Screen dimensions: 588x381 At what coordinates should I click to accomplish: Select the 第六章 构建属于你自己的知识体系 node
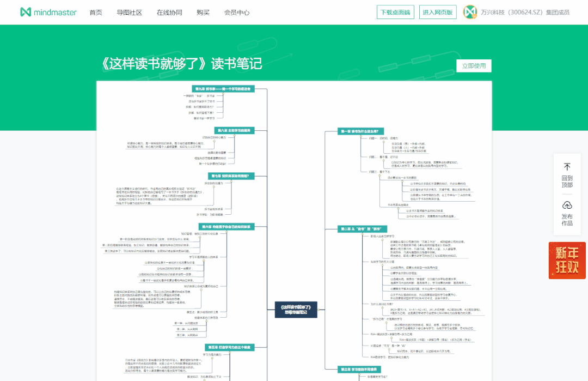(x=226, y=227)
